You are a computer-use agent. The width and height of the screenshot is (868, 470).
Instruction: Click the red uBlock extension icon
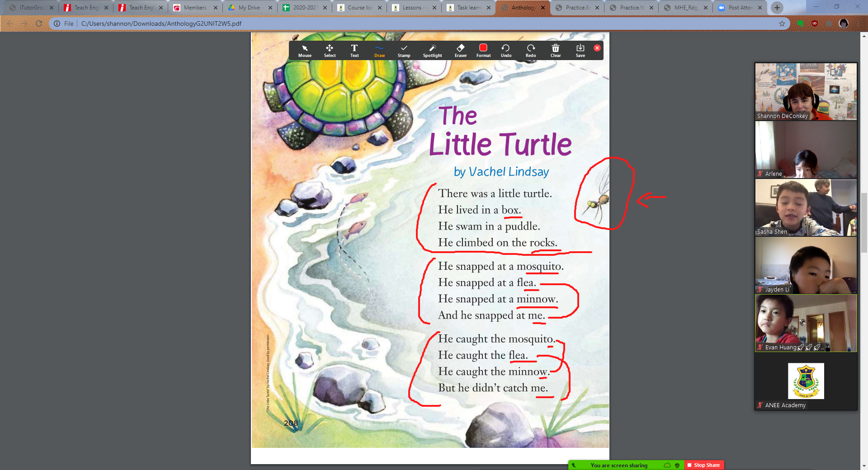pyautogui.click(x=815, y=23)
